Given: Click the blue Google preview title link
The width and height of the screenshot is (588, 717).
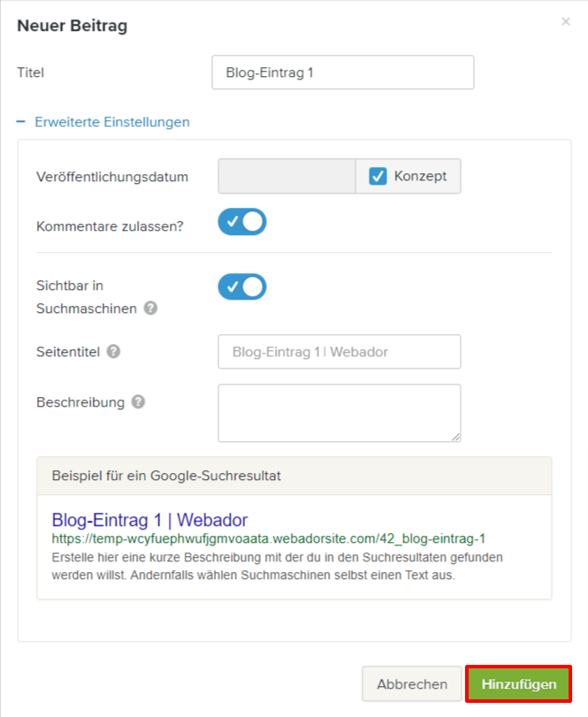Looking at the screenshot, I should [x=149, y=519].
